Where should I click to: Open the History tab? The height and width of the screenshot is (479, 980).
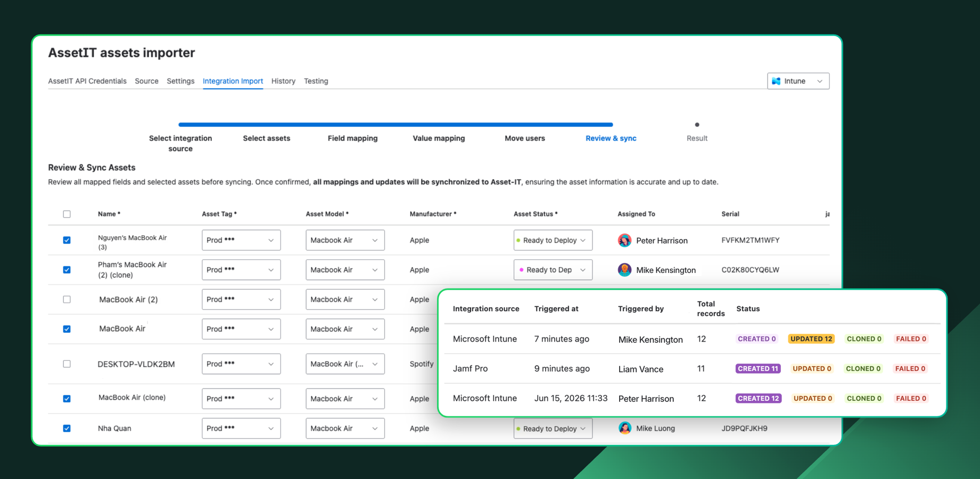[x=283, y=81]
